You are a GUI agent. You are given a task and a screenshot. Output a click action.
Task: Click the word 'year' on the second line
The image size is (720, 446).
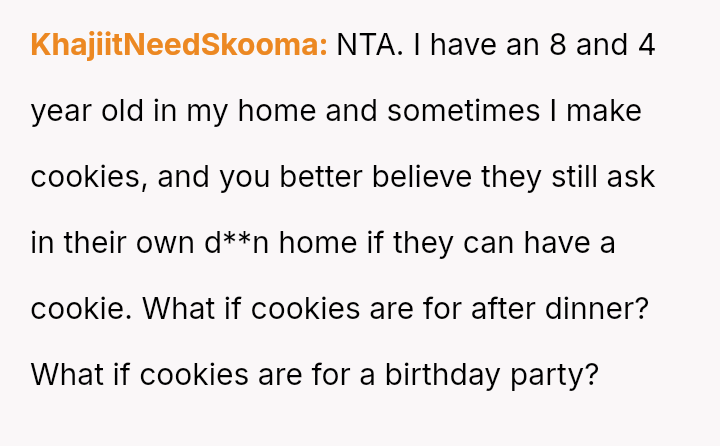point(62,111)
